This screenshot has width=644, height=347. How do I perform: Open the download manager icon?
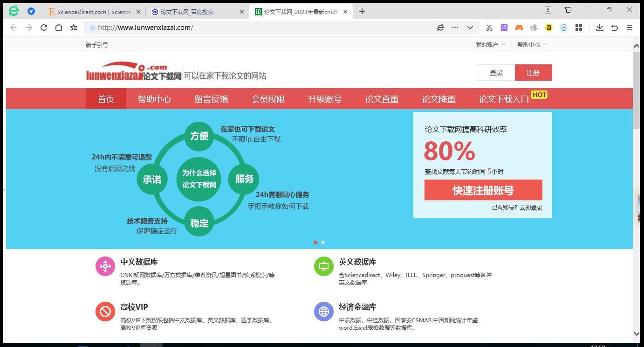[x=600, y=28]
